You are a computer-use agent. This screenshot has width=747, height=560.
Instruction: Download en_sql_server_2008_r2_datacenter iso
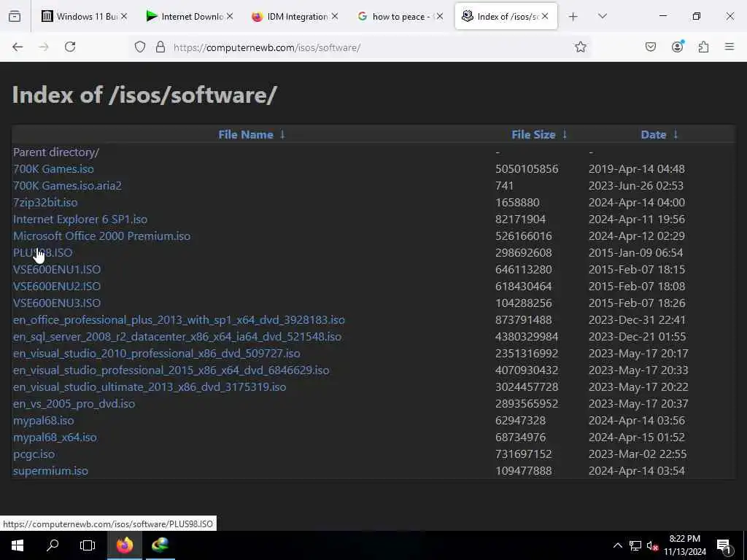[x=177, y=337]
